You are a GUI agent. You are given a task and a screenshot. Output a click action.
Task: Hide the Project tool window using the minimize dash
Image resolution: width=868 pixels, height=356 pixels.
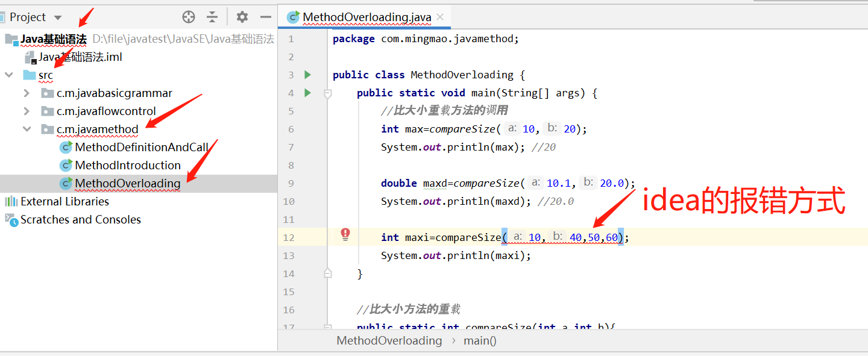265,17
